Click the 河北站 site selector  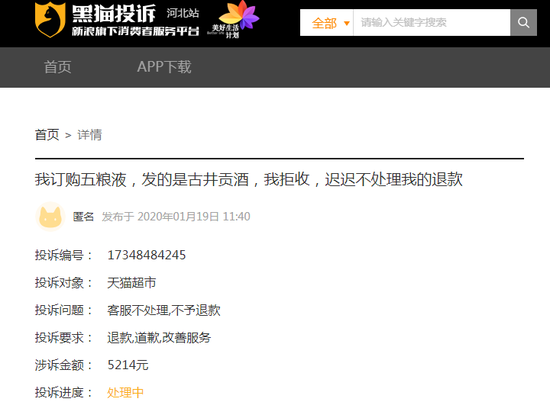(183, 13)
